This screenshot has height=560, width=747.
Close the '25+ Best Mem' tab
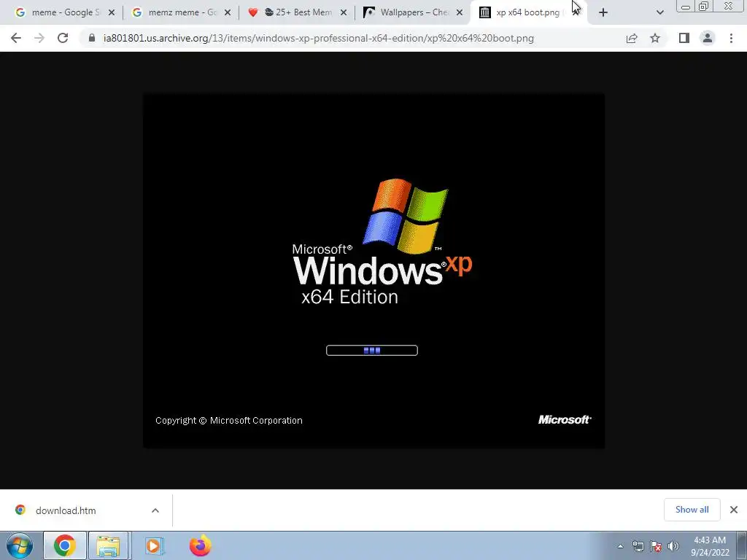(344, 13)
